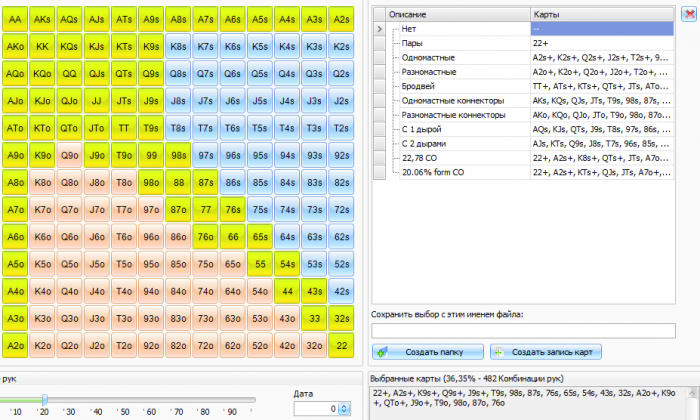Toggle the JTs hand cell

[124, 101]
